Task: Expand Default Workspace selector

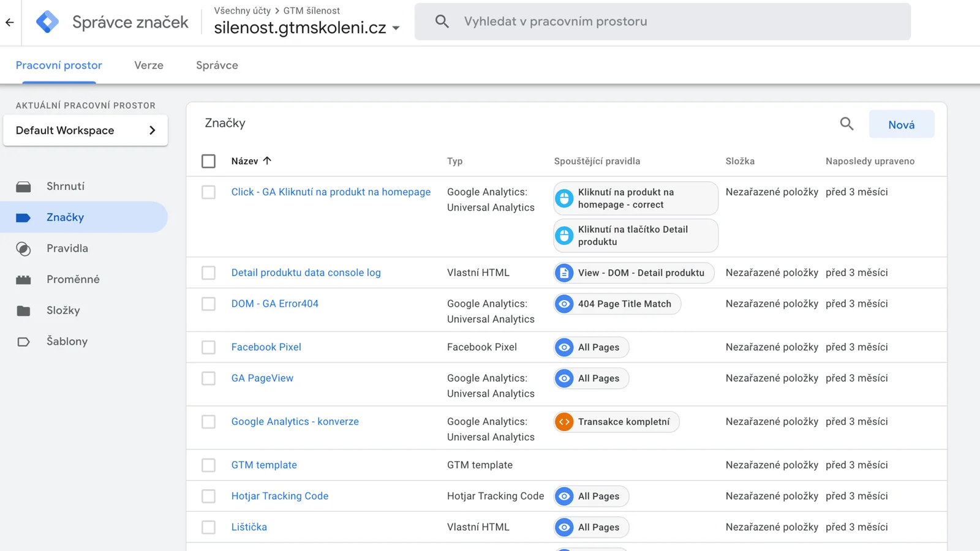Action: [x=86, y=130]
